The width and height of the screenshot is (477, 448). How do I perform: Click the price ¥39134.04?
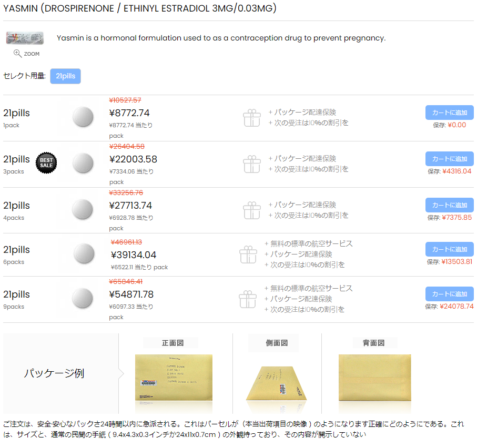pos(134,255)
